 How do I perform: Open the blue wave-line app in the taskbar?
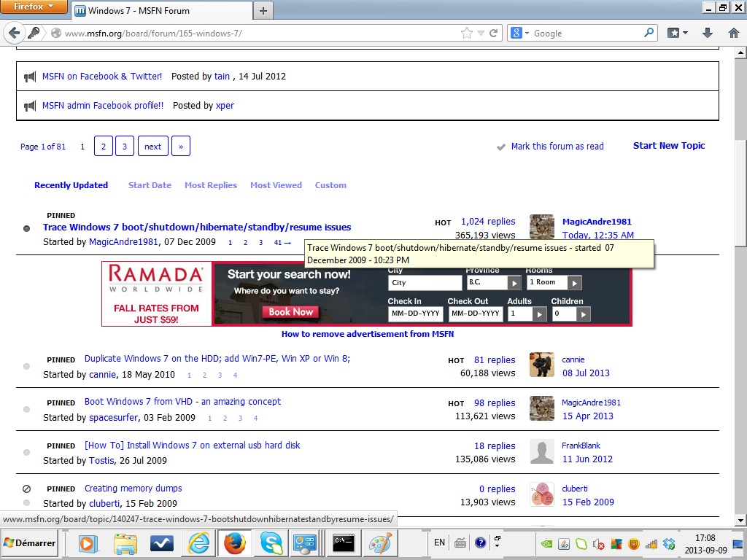coord(161,543)
